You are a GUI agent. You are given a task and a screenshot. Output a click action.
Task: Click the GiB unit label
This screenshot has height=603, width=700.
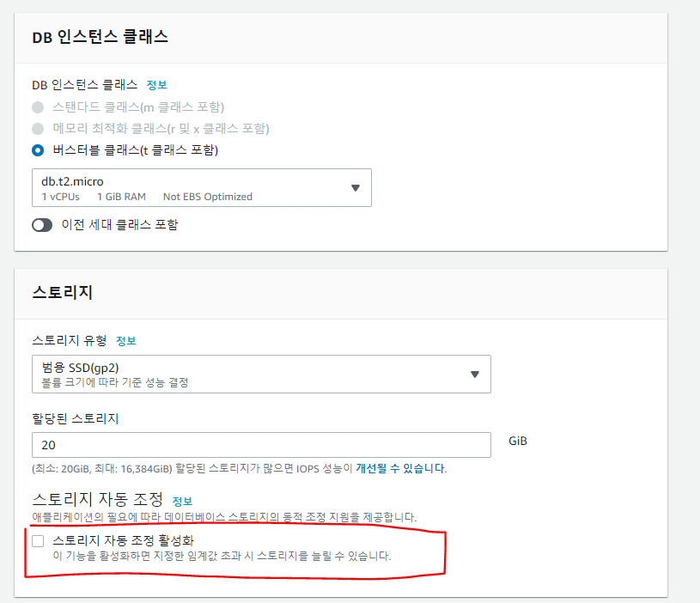[518, 441]
